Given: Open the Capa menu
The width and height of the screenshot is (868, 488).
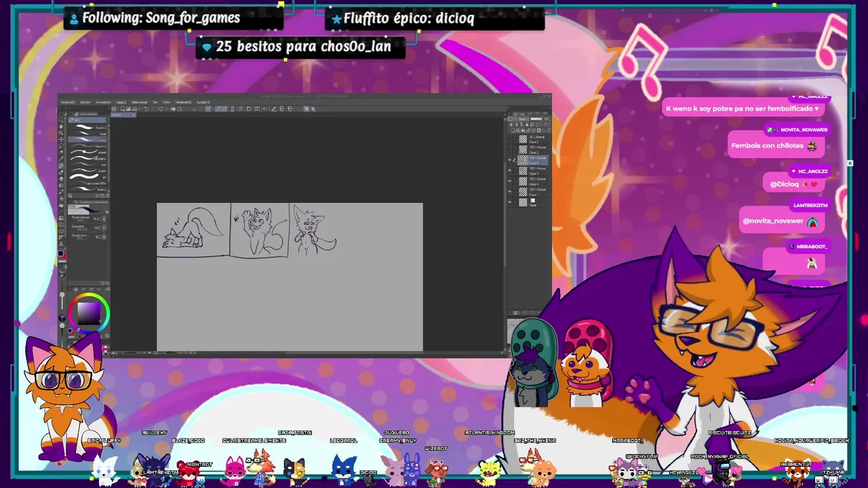Looking at the screenshot, I should coord(121,102).
